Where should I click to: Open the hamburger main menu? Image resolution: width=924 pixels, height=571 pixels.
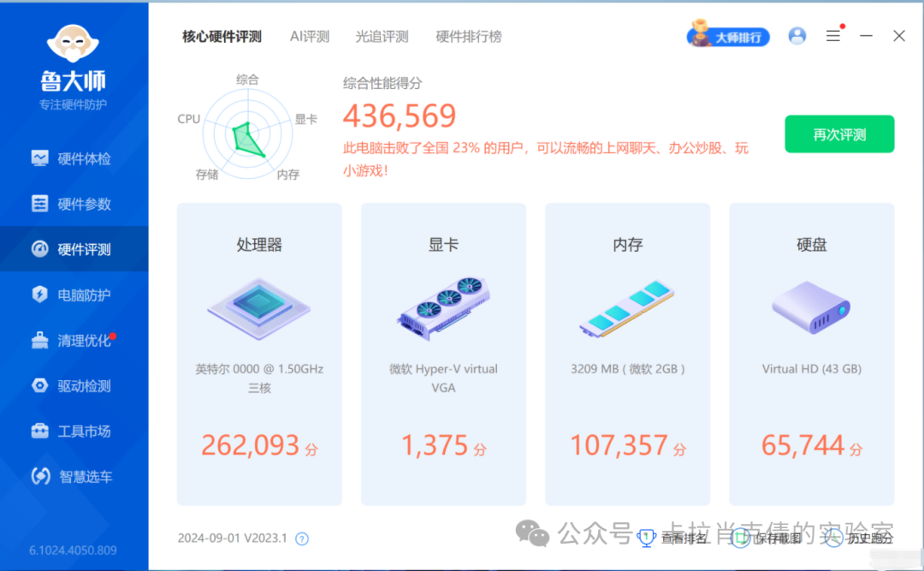click(x=832, y=36)
